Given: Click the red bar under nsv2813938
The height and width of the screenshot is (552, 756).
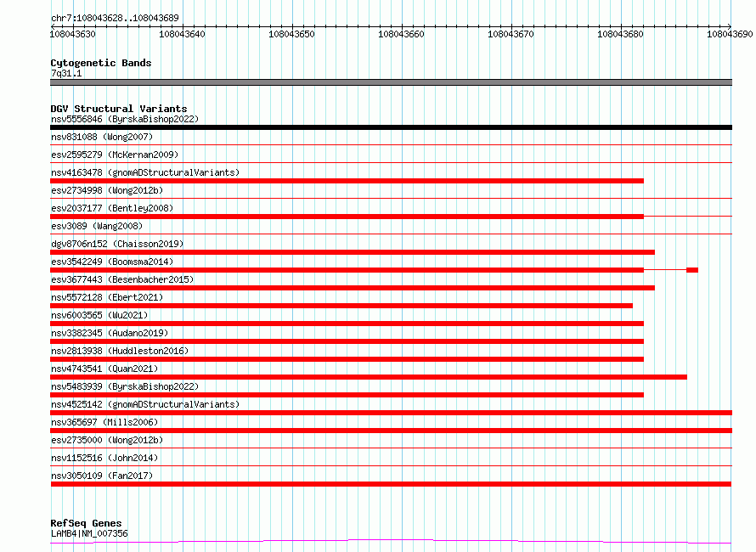Looking at the screenshot, I should coord(347,359).
